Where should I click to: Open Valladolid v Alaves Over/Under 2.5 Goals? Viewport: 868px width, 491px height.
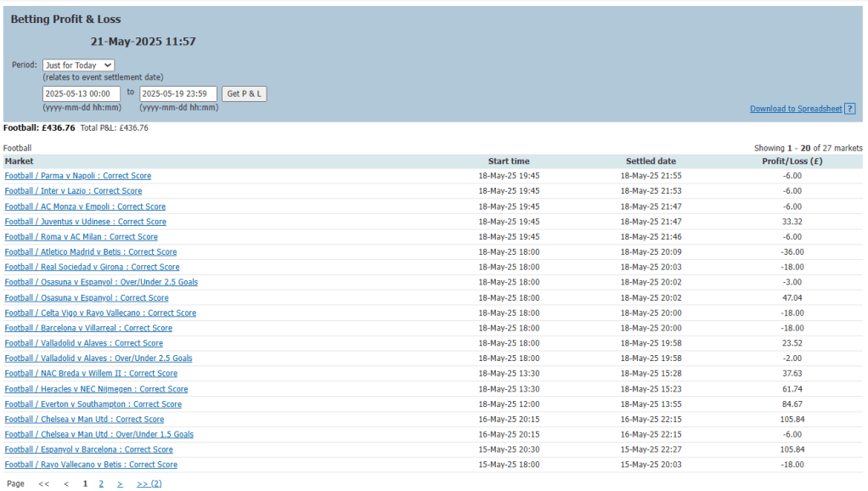(99, 358)
